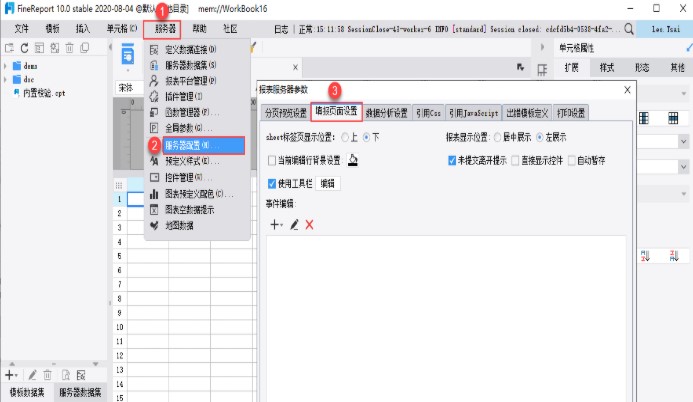Open the 单元格 menu
The height and width of the screenshot is (402, 693).
[x=121, y=29]
